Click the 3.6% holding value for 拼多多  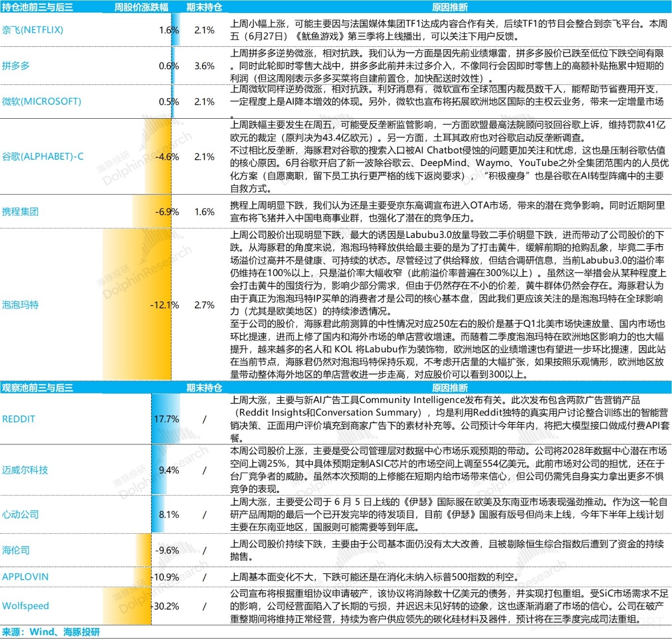[204, 66]
